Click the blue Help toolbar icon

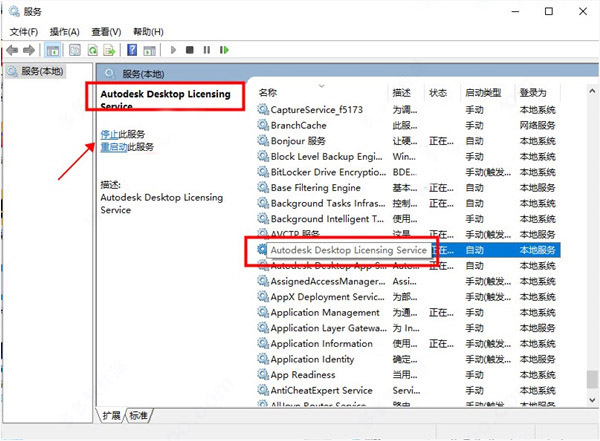pos(131,49)
